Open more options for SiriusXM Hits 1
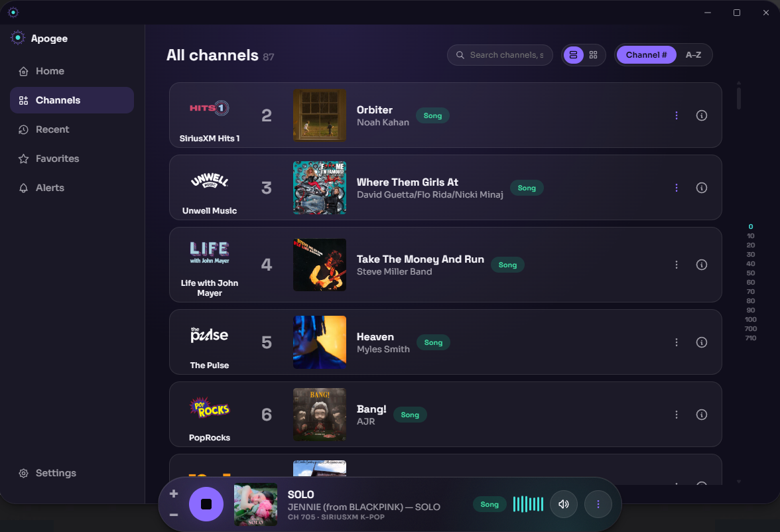 coord(677,115)
